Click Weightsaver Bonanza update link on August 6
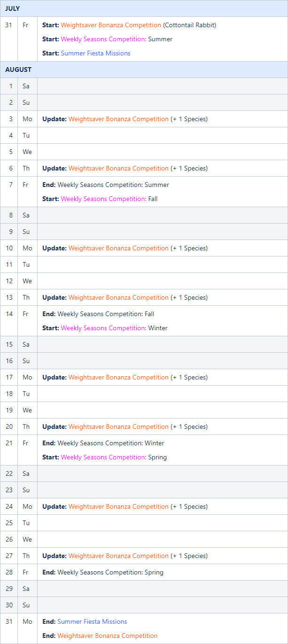Screen dimensions: 288x644 118,168
